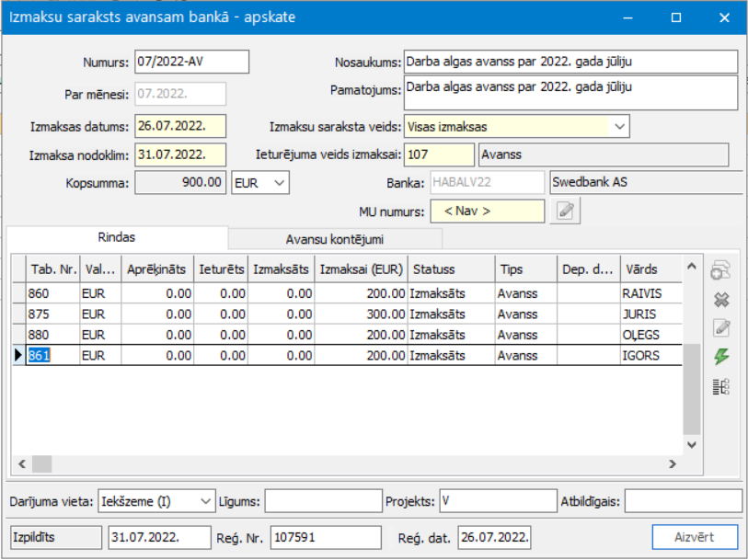Click the Izmaksai (EUR) column header

[362, 269]
